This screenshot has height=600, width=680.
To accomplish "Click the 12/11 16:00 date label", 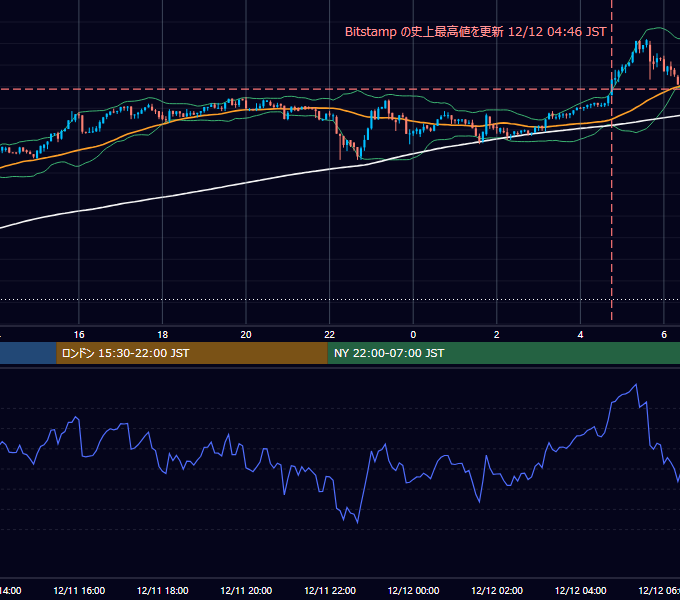I will [x=79, y=590].
